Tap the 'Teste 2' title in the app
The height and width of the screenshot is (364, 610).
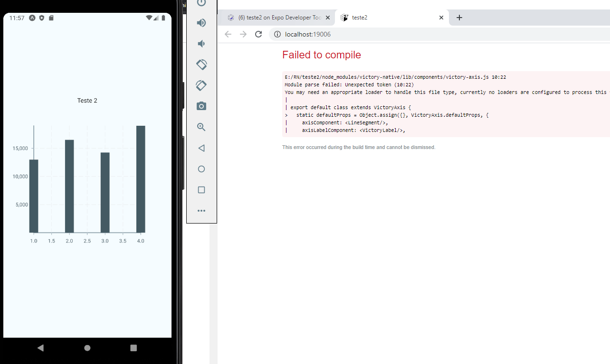87,101
